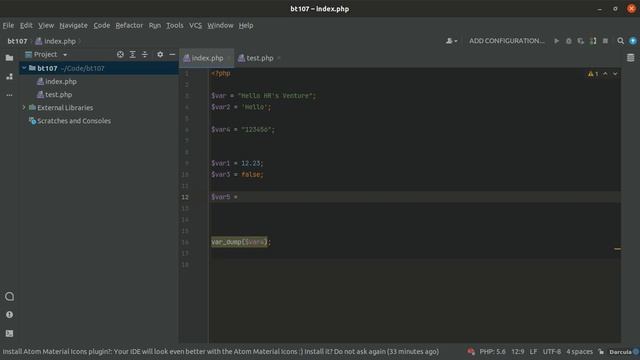Screen dimensions: 640x360
Task: Open Project panel gear options
Action: [160, 54]
